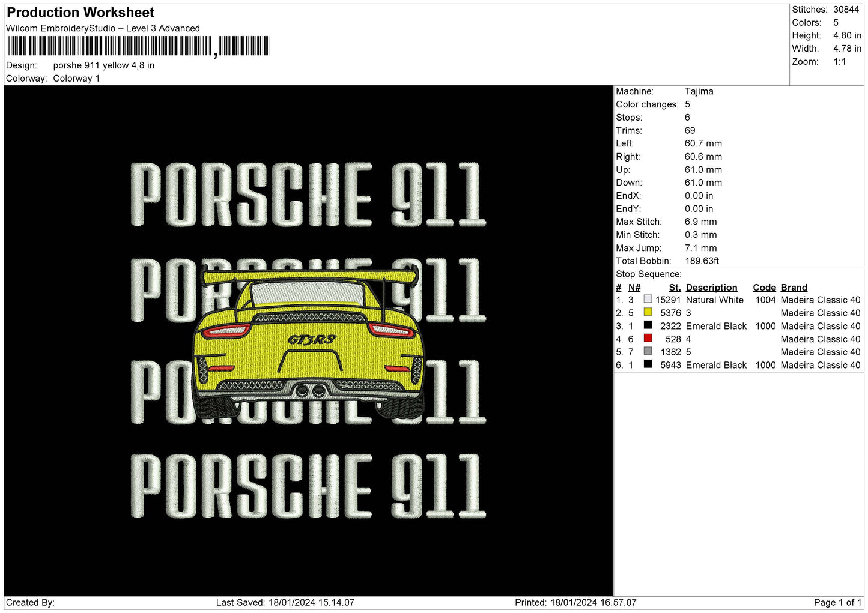Click the 'Stop Sequence:' label
This screenshot has width=868, height=613.
pos(648,274)
